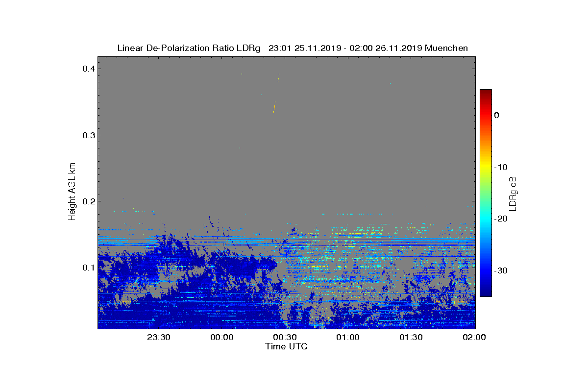Click the yellow streak near 0.35 km height

tap(274, 107)
